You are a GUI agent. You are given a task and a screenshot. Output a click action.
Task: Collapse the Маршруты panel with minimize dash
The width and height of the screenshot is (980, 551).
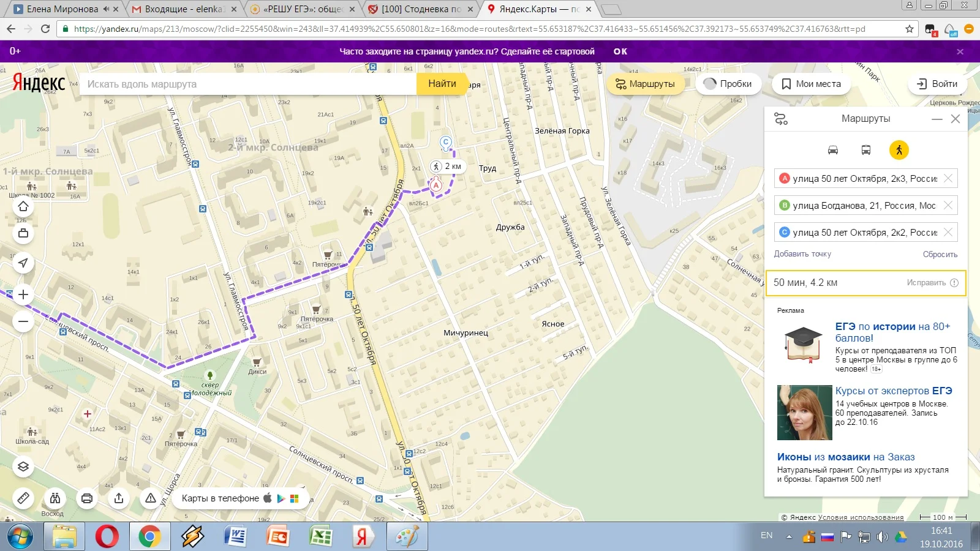tap(937, 119)
